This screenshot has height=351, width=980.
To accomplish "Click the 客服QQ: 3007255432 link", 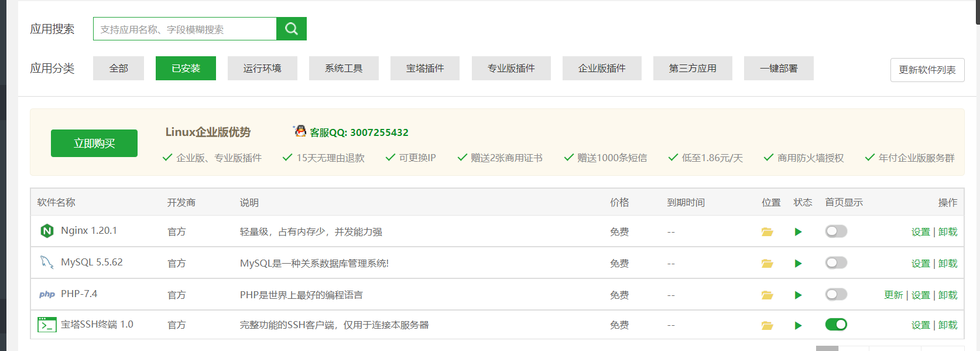I will 359,132.
